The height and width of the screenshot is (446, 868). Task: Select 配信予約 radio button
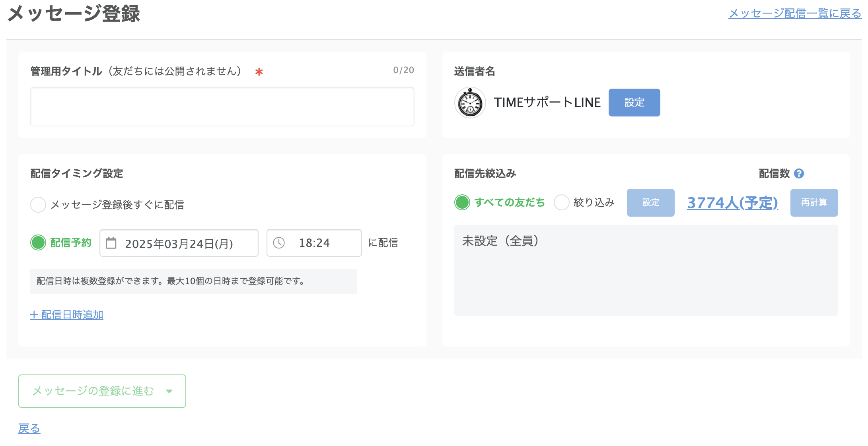(38, 242)
